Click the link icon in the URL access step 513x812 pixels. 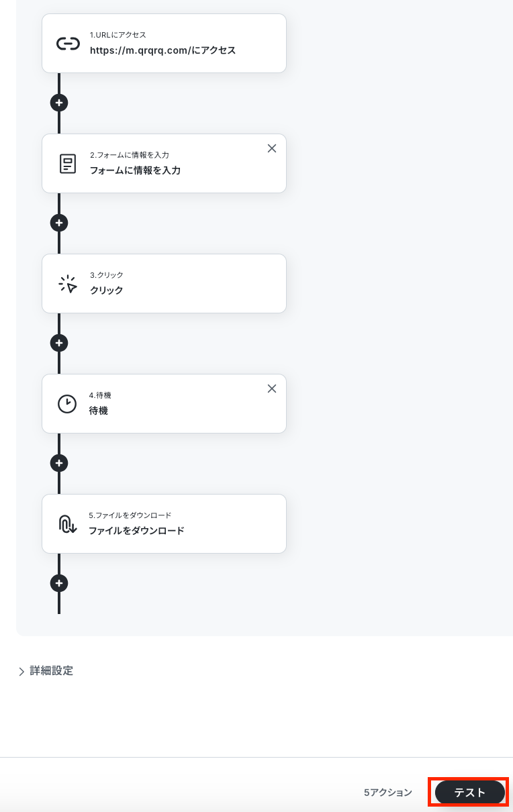click(68, 44)
